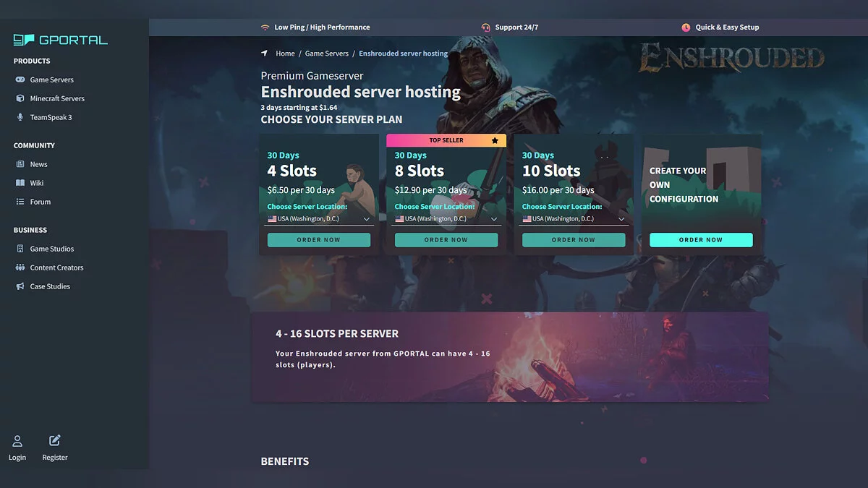Open Content Creators business page

56,267
